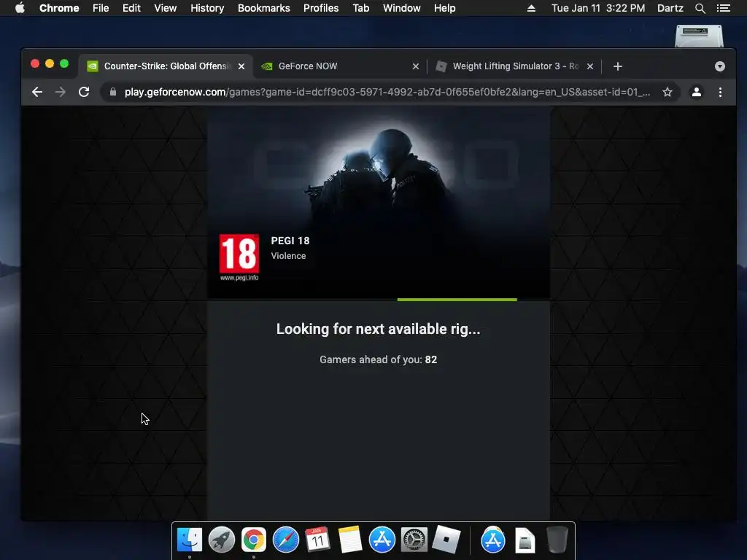The height and width of the screenshot is (560, 747).
Task: Switch to the GeForce NOW tab
Action: point(339,66)
